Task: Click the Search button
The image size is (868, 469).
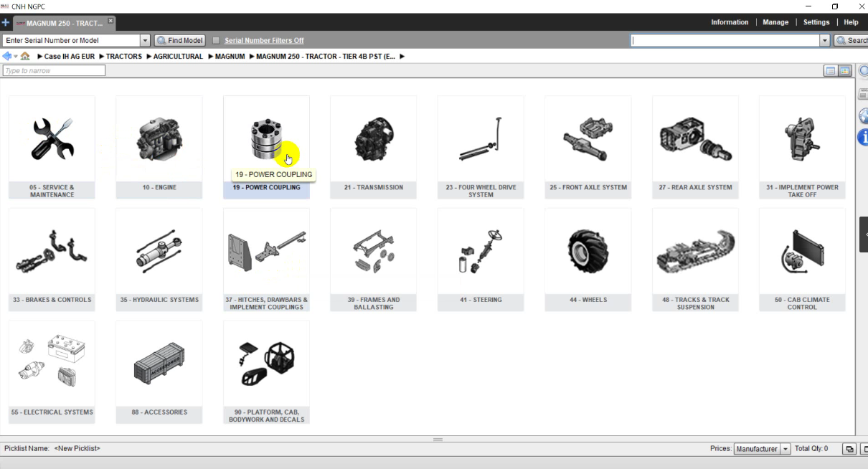Action: pyautogui.click(x=852, y=41)
